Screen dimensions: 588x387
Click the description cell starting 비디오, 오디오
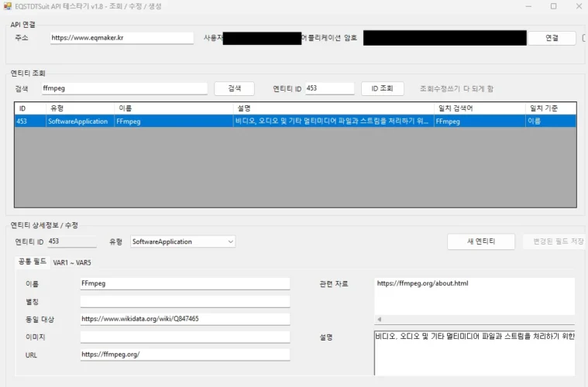(334, 121)
